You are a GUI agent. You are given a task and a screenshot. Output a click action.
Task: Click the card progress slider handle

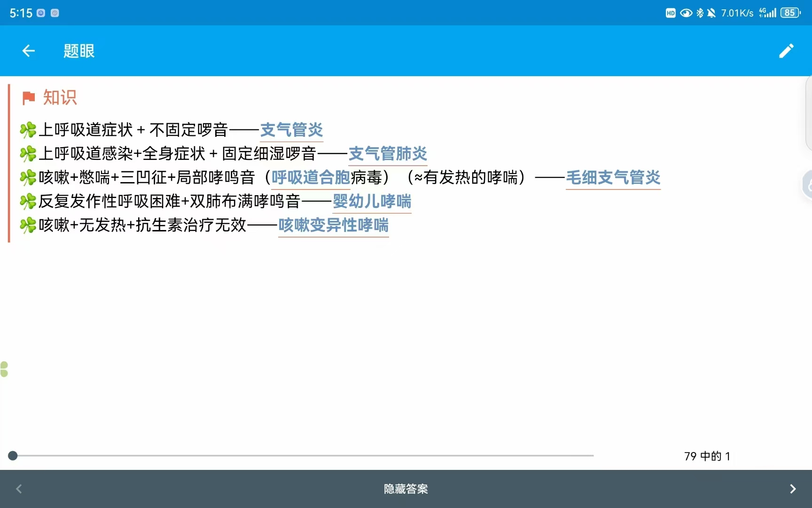[13, 455]
